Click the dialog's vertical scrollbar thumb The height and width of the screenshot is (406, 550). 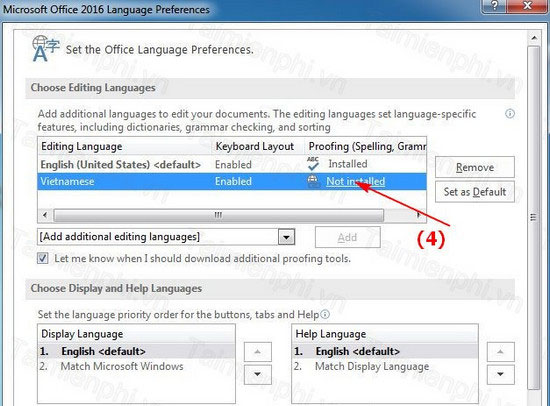click(x=534, y=218)
